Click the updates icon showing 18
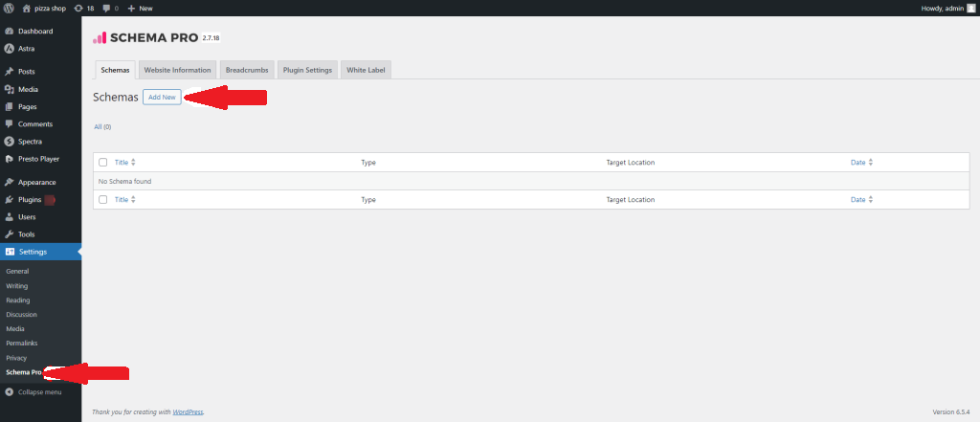980x422 pixels. [78, 8]
